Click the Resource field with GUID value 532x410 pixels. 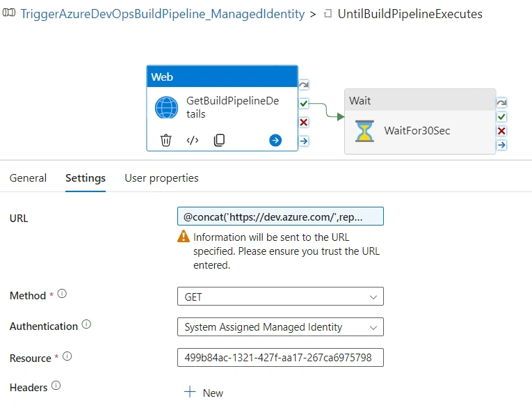coord(280,357)
